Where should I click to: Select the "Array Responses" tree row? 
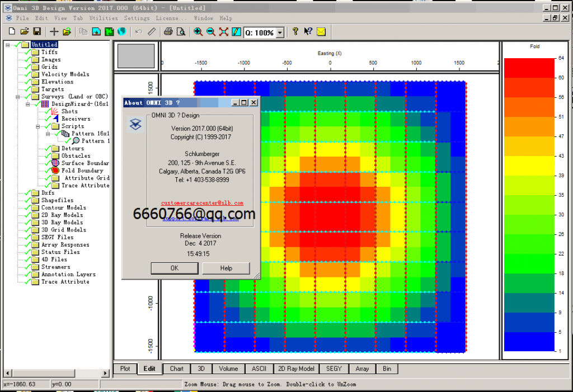pos(65,244)
